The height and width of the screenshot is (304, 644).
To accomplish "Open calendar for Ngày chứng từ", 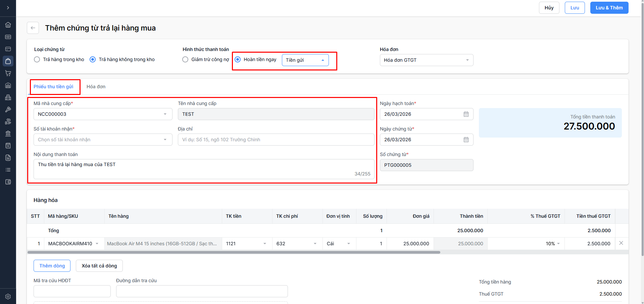I will tap(466, 140).
